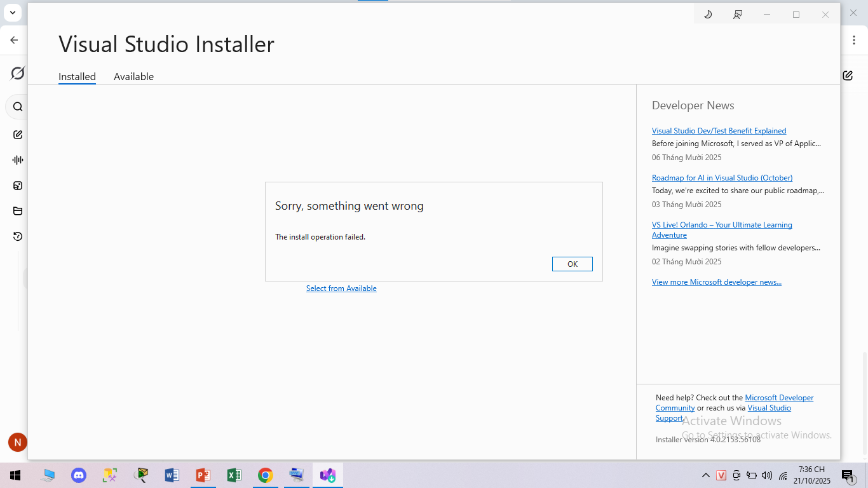Open Google Chrome from the taskbar

pos(265,475)
